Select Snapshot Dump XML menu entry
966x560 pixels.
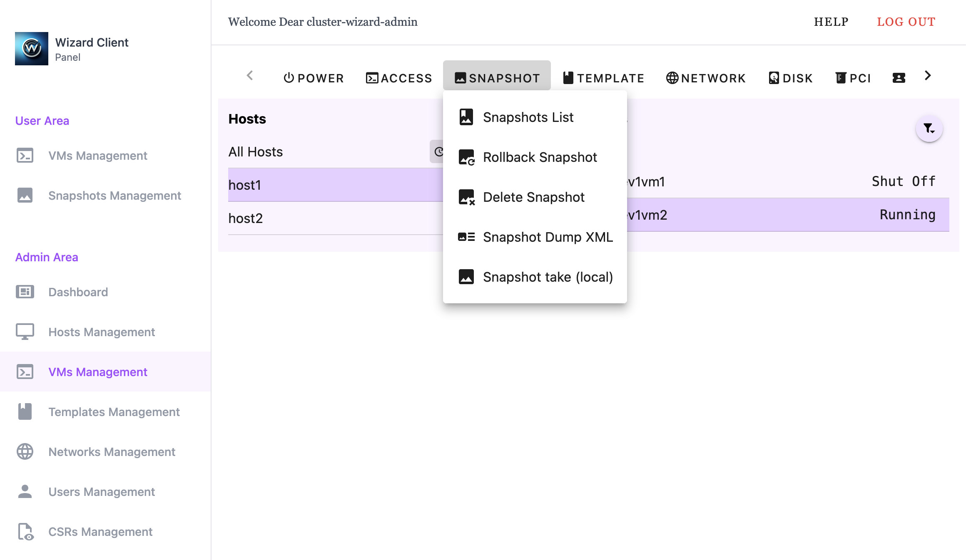click(548, 237)
